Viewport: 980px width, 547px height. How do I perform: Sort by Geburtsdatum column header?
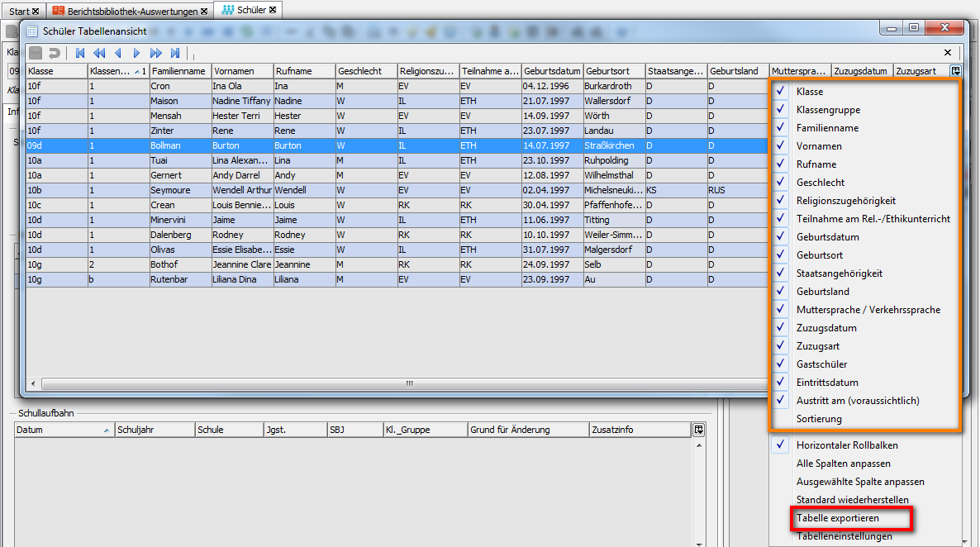point(553,70)
